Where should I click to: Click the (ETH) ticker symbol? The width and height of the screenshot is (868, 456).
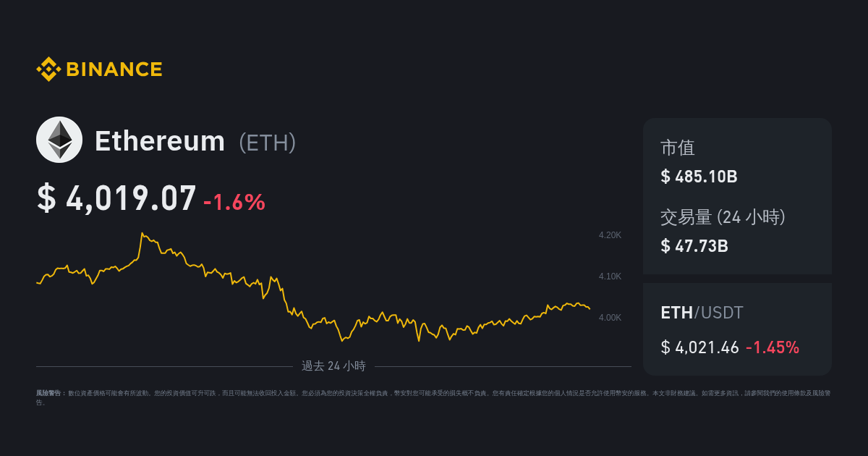coord(267,143)
